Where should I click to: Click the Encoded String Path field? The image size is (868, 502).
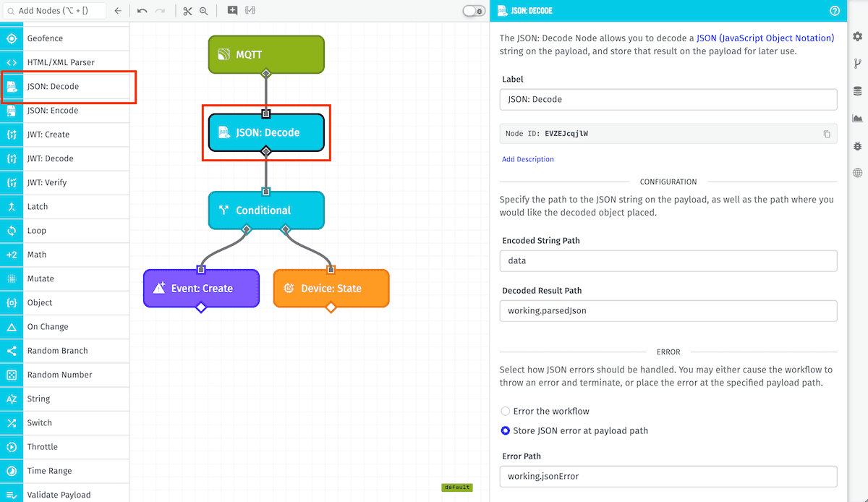click(x=668, y=260)
